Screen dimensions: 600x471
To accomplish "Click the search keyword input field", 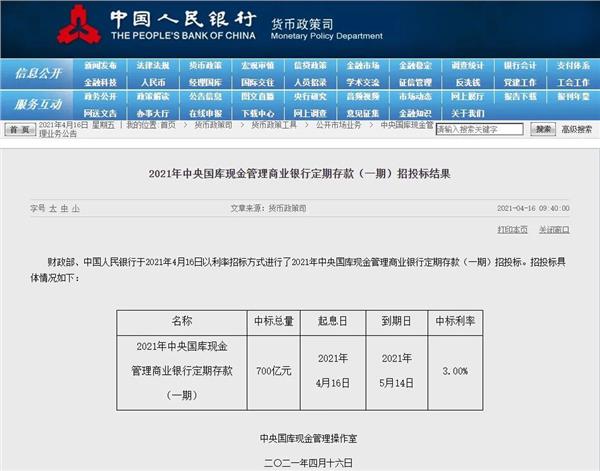I will tap(480, 130).
